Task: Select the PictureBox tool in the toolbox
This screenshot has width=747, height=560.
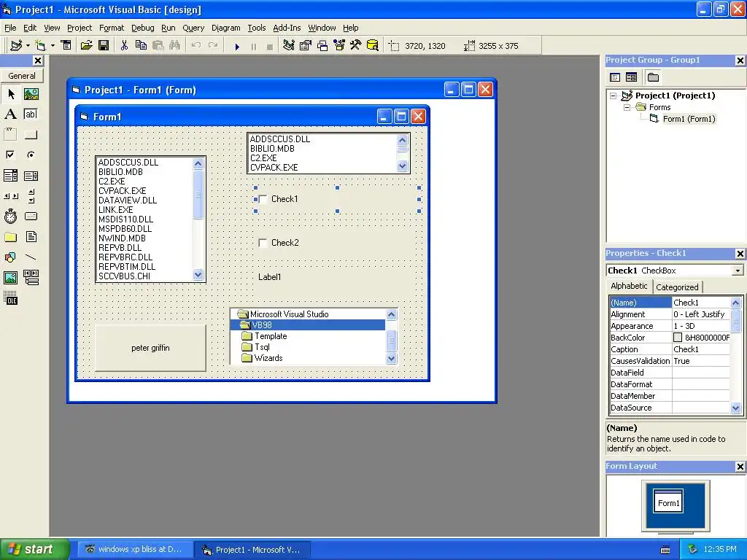Action: [31, 94]
